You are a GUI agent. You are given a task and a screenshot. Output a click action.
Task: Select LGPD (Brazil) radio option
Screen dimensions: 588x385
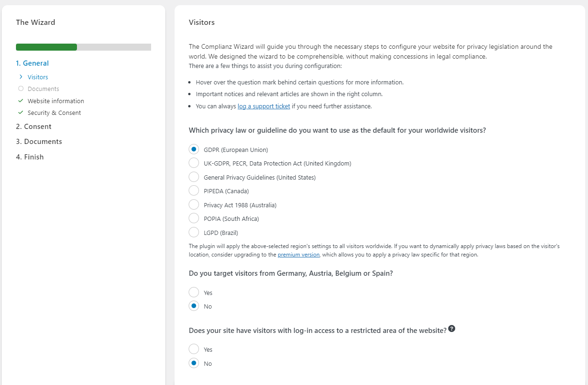click(x=194, y=233)
